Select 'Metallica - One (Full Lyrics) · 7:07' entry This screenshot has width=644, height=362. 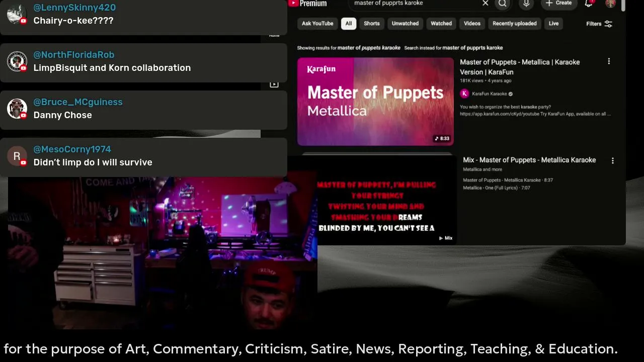click(x=497, y=188)
